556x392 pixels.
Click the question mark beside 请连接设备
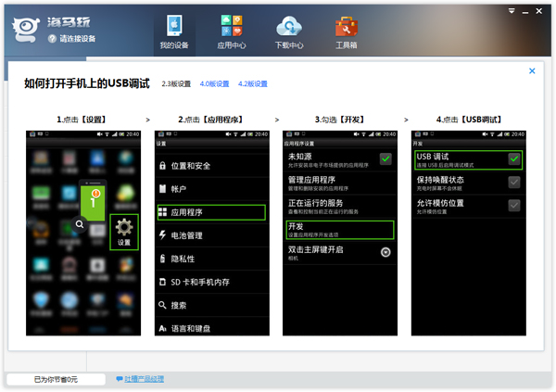point(52,39)
